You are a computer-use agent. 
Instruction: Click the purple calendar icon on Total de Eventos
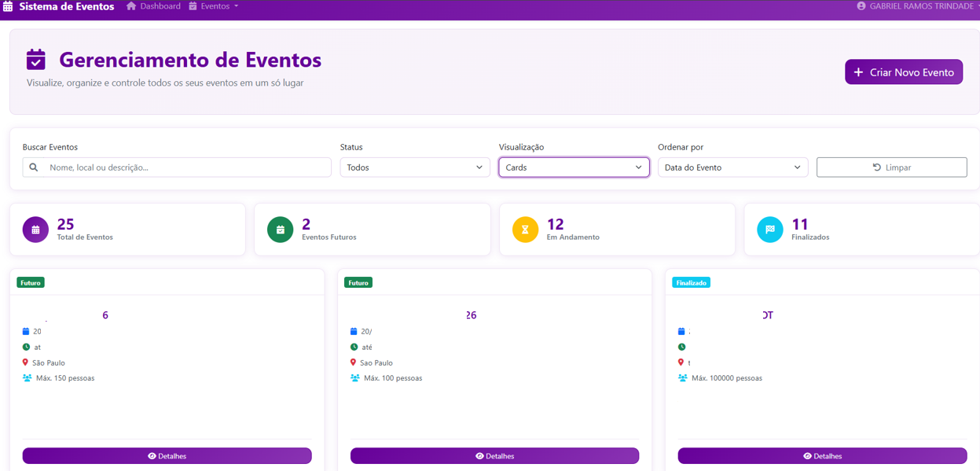pyautogui.click(x=35, y=229)
